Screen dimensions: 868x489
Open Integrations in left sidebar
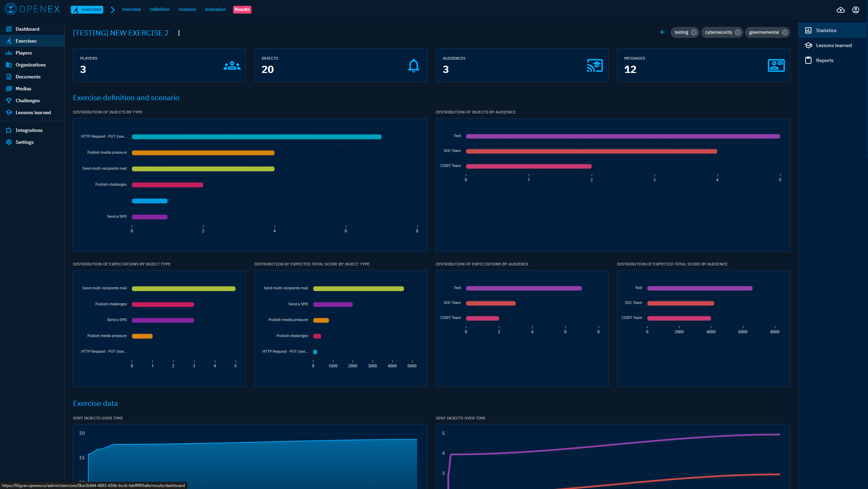click(x=29, y=130)
